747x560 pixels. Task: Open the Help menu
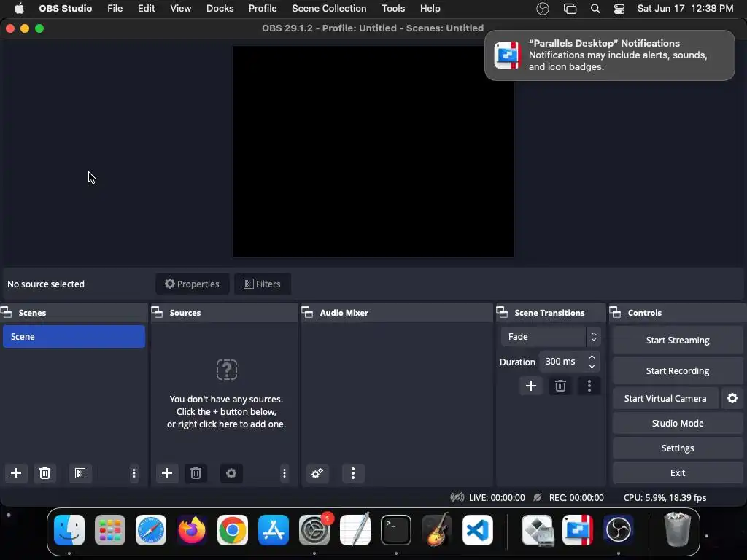(x=430, y=9)
